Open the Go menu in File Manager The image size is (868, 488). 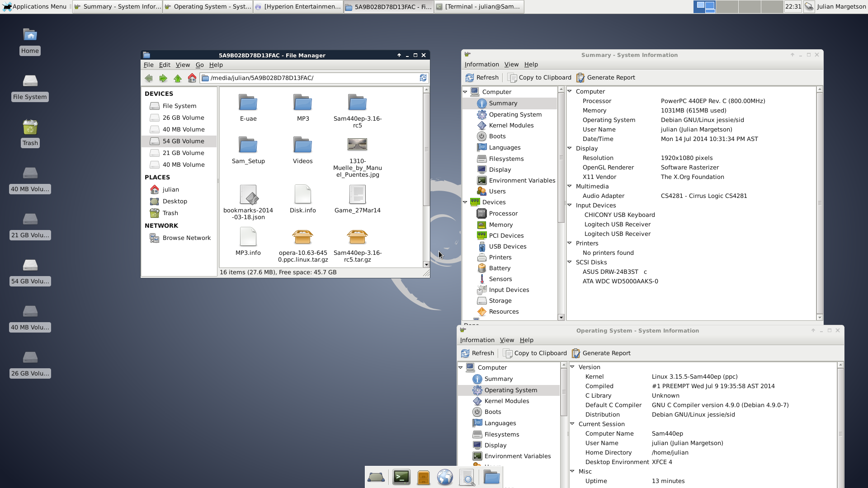point(199,65)
